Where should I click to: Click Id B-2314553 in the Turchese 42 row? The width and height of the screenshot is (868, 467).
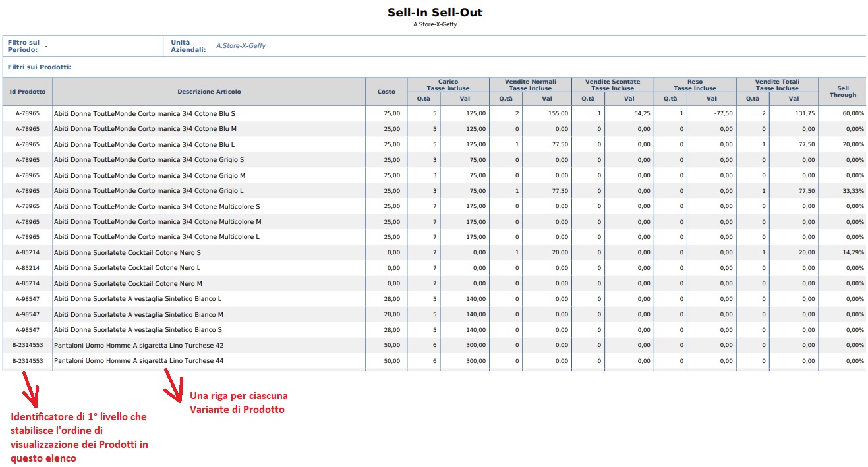click(x=28, y=345)
